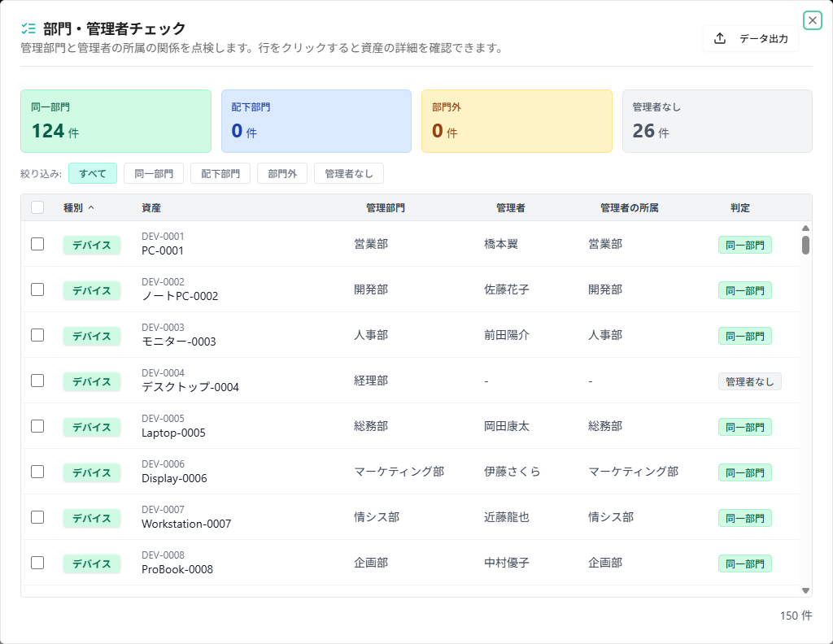
Task: Check the row for Display-0006
Action: click(37, 472)
